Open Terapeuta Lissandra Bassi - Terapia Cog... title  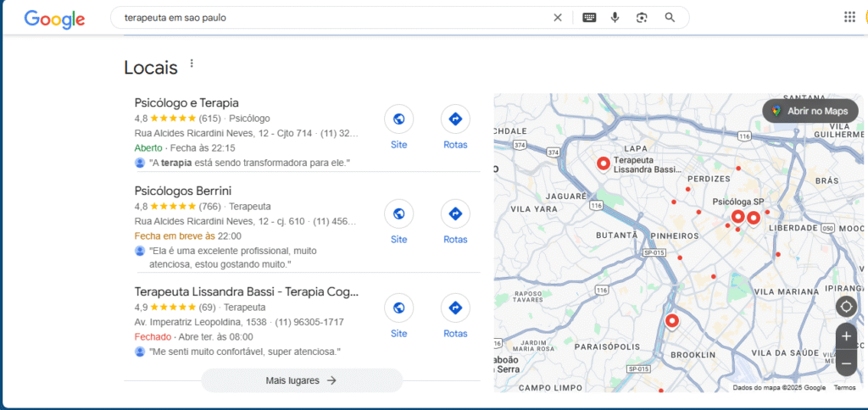coord(247,291)
